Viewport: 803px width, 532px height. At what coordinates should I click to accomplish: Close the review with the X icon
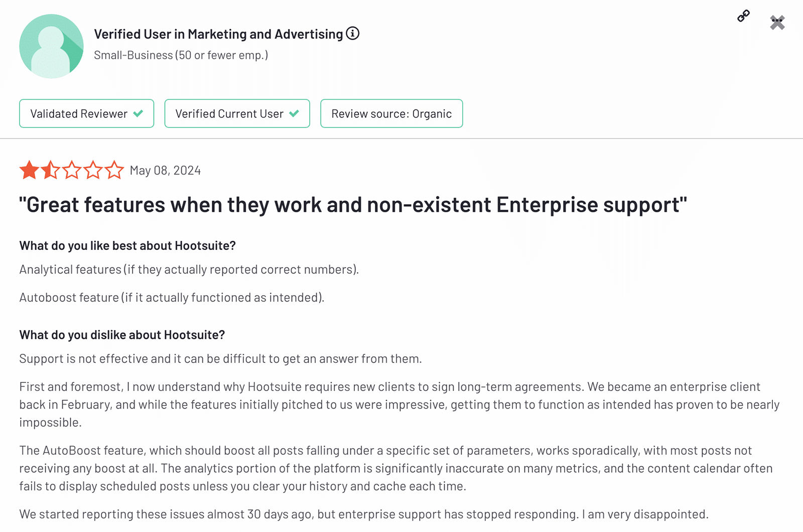point(777,23)
